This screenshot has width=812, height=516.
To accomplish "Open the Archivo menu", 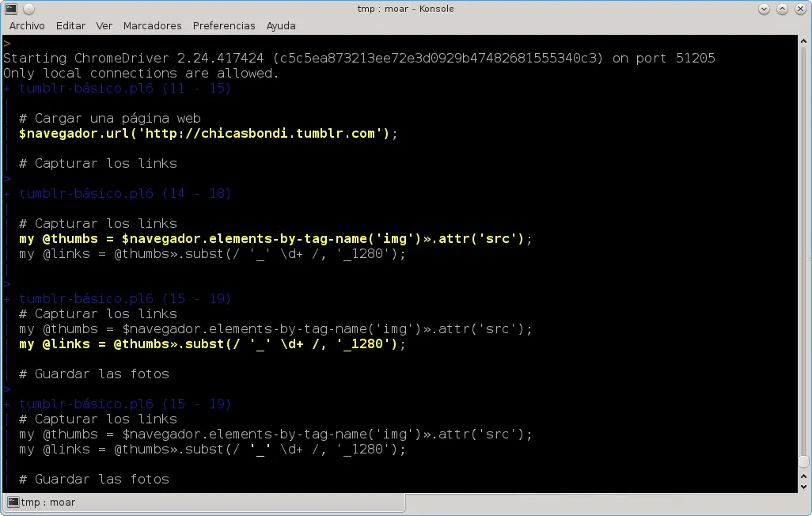I will pos(27,26).
